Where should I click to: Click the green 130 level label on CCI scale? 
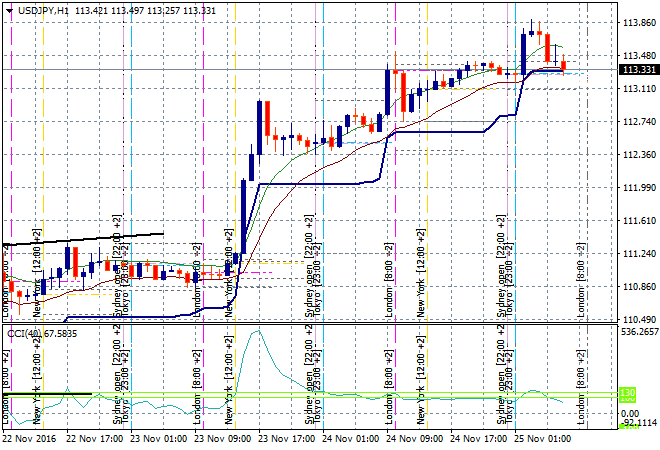tap(628, 393)
